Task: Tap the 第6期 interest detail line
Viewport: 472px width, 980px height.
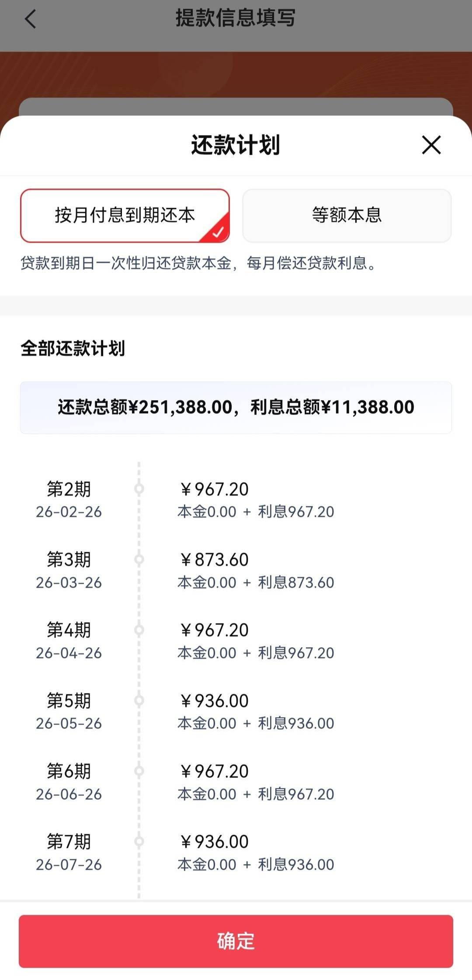Action: point(256,794)
